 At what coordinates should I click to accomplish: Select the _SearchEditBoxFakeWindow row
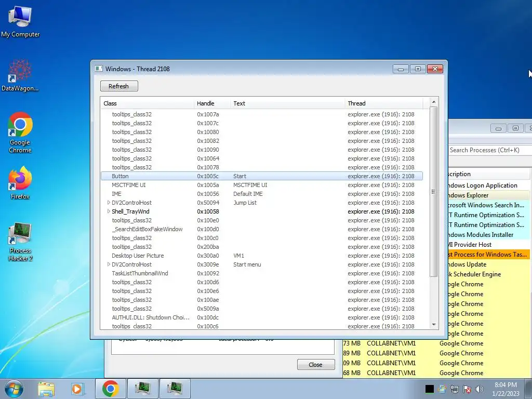pos(262,229)
